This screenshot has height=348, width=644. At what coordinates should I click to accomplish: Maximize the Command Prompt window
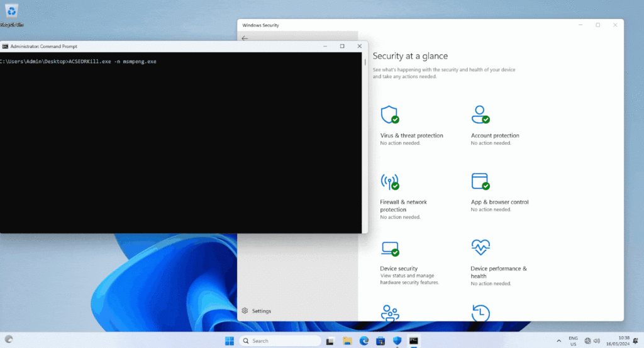click(x=342, y=46)
